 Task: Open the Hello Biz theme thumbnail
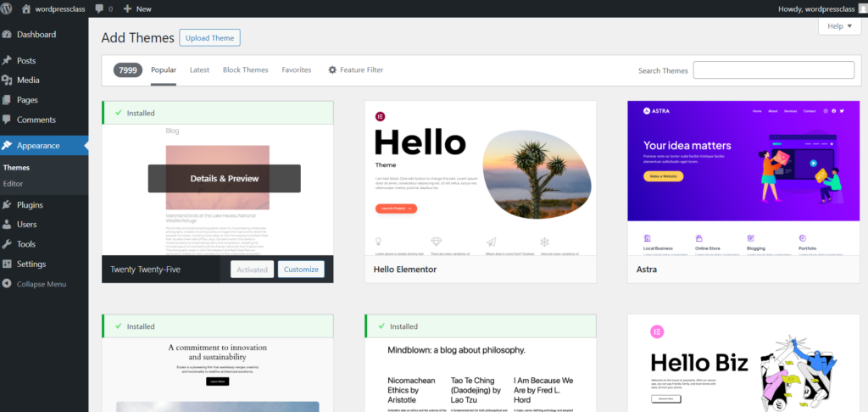(743, 364)
